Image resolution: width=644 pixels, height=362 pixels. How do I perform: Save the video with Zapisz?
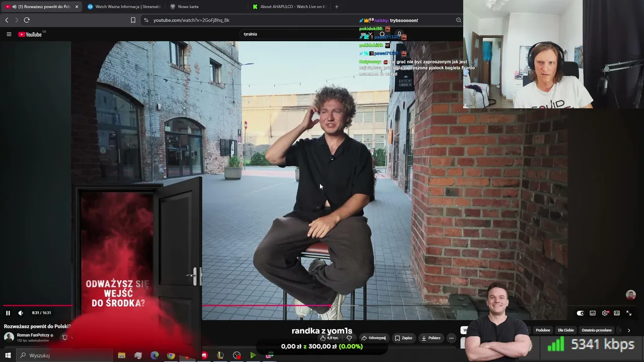(404, 338)
